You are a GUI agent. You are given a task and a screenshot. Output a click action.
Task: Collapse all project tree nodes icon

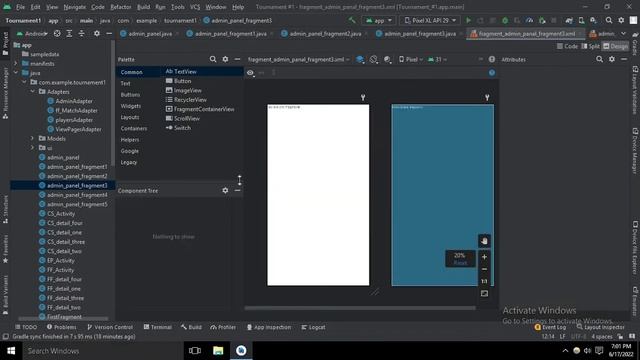[x=82, y=33]
